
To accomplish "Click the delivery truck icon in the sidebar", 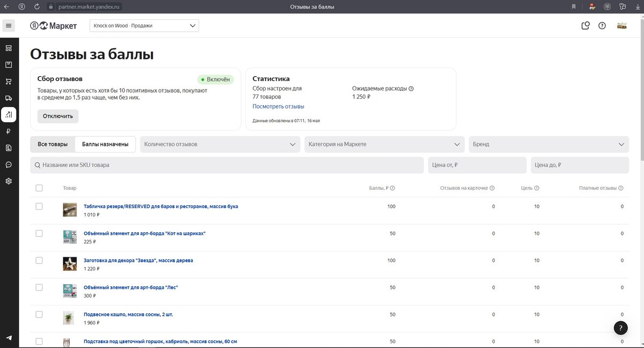I will coord(9,98).
